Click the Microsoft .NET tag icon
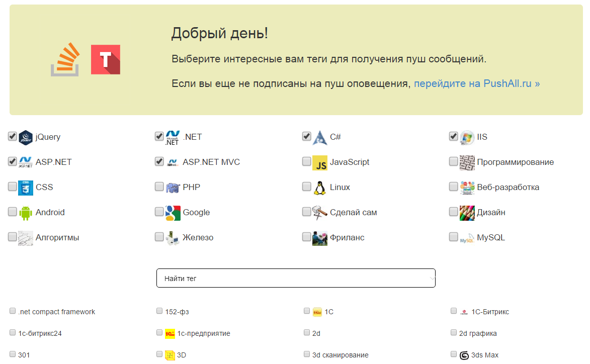 (x=173, y=137)
